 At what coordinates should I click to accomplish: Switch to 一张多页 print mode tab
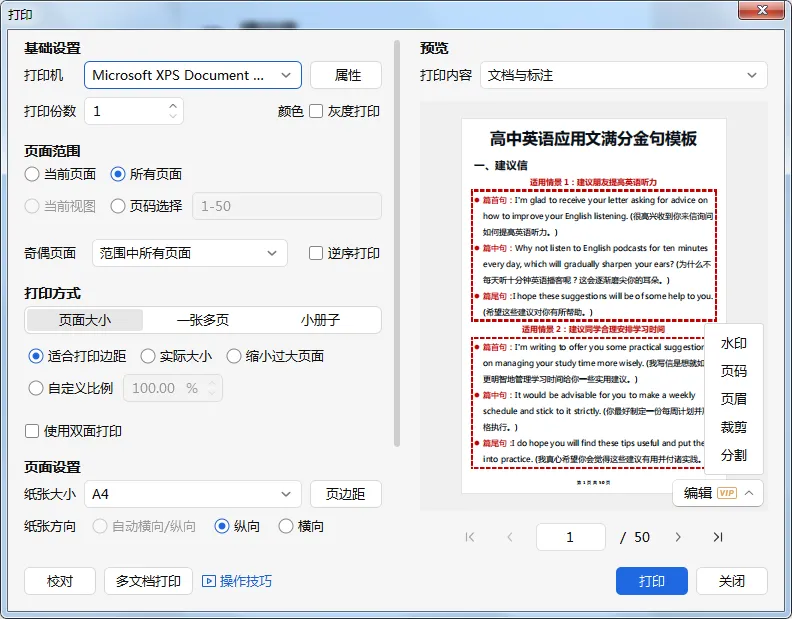pyautogui.click(x=203, y=320)
